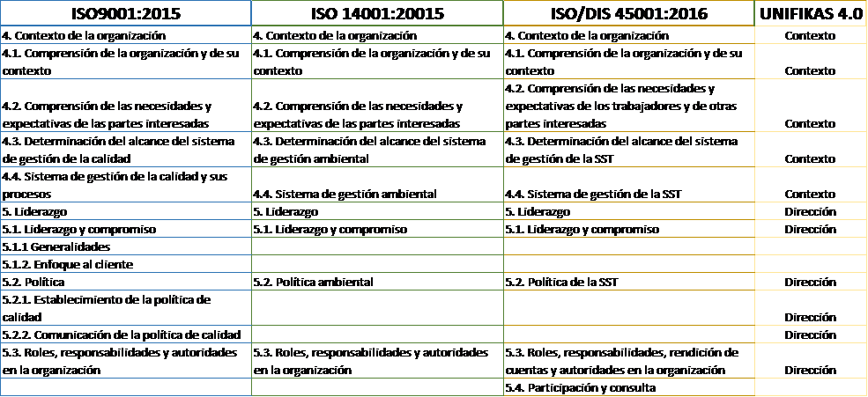868x397 pixels.
Task: Select 4.2 cell mentioning 'los trabajadores y de otras'
Action: 629,106
